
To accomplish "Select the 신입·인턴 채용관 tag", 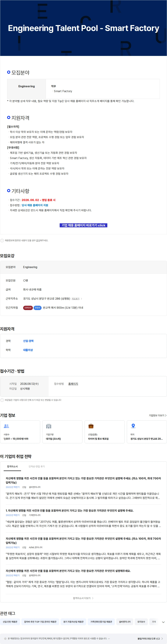I will [x=10, y=622].
